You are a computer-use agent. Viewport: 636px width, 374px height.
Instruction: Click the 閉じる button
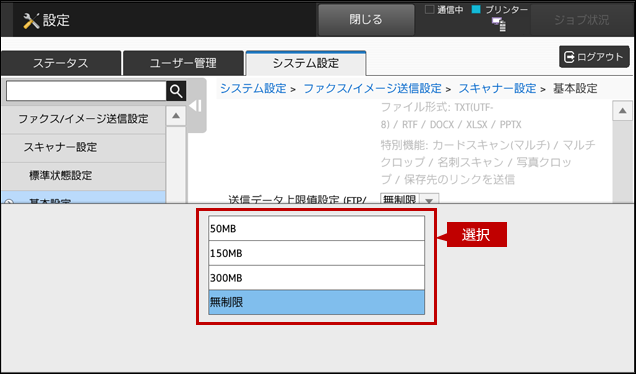click(x=366, y=20)
